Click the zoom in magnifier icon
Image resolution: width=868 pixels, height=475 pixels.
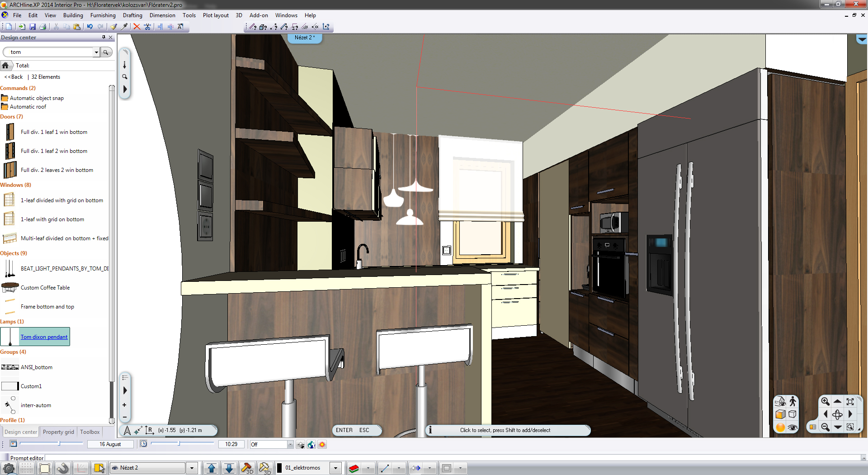click(825, 401)
